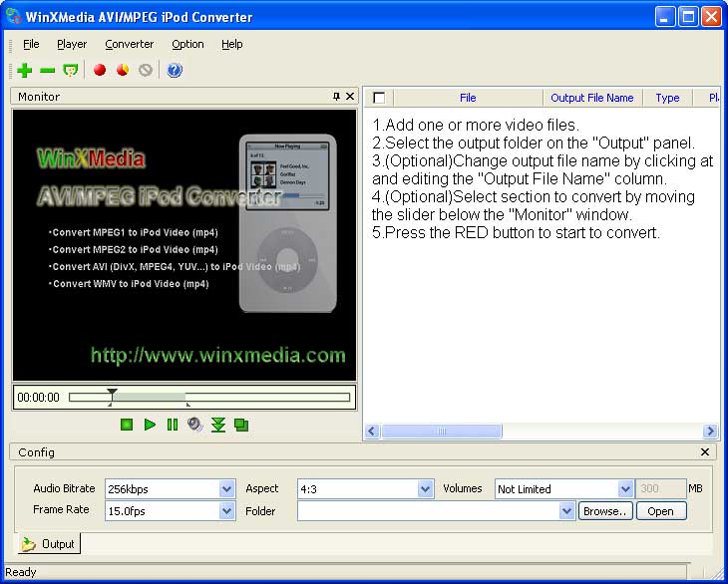The height and width of the screenshot is (584, 728).
Task: Click the Open folder button
Action: click(660, 511)
